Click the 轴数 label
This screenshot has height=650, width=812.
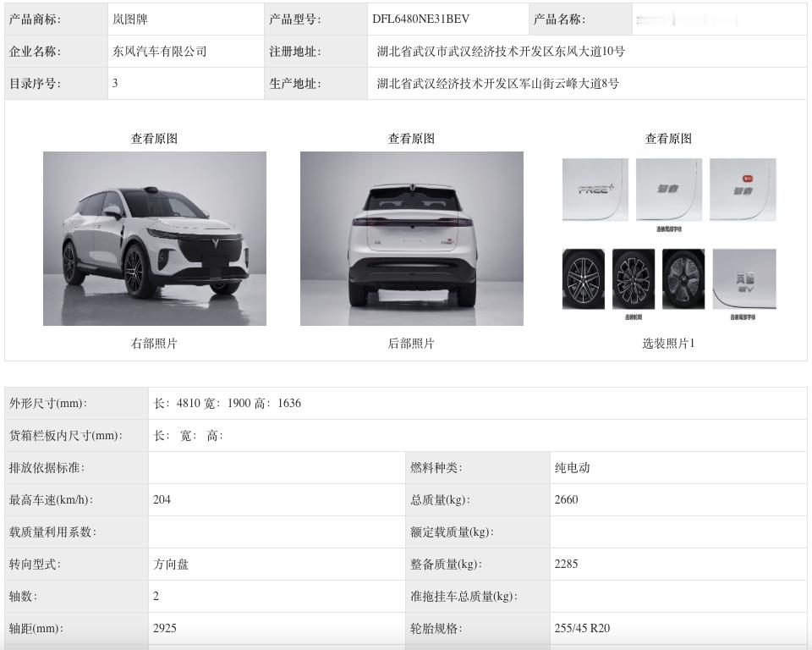pos(23,596)
